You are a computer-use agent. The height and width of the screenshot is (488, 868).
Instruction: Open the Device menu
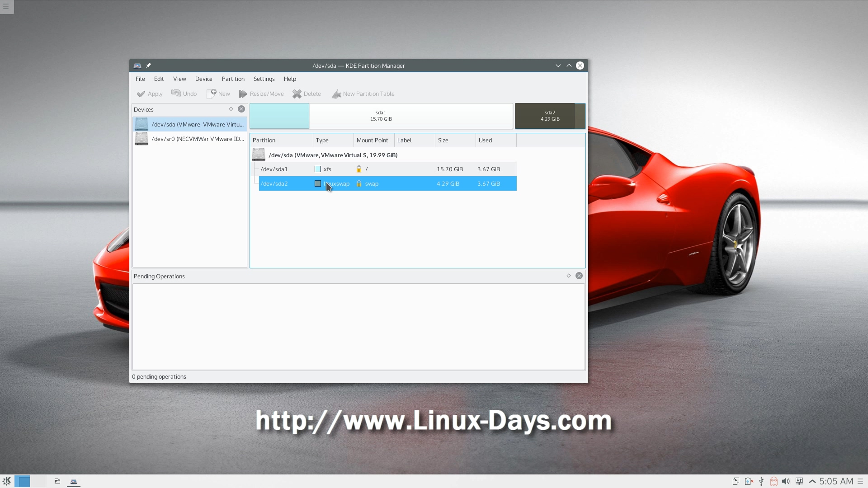click(x=203, y=79)
